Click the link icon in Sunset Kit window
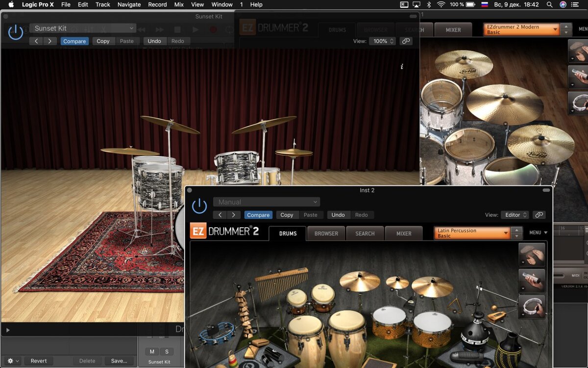 (406, 41)
